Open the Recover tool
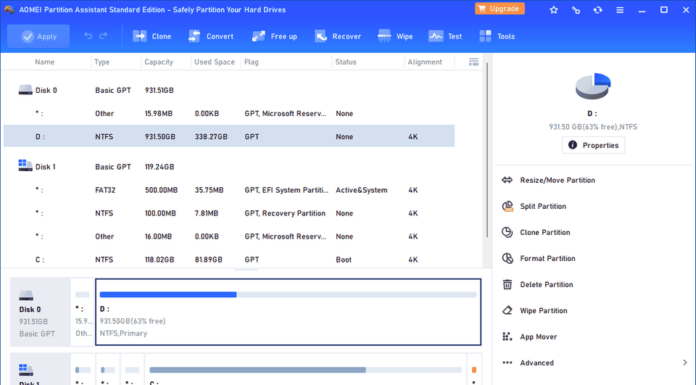Viewport: 696px width, 385px height. (338, 36)
